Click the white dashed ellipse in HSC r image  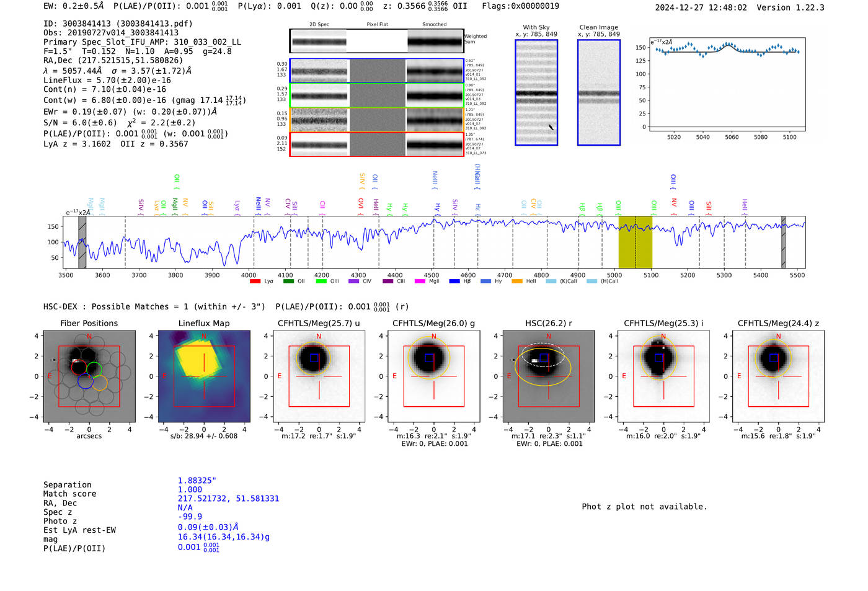542,355
